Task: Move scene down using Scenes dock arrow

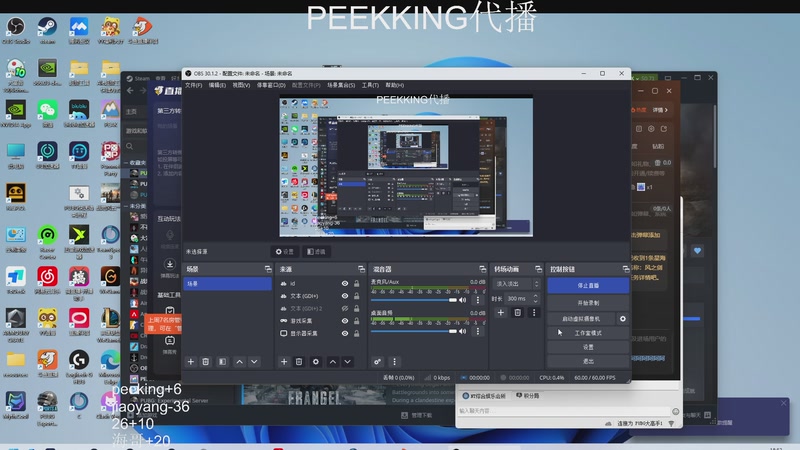Action: 254,362
